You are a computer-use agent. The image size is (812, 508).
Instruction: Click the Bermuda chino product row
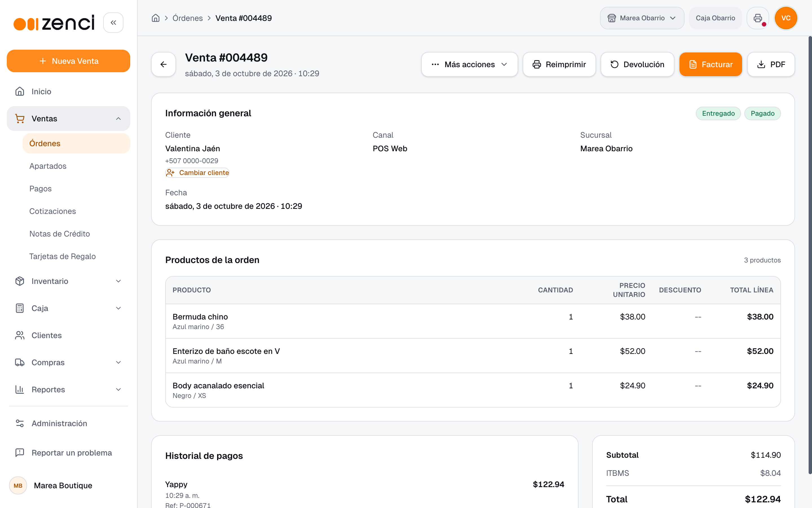pos(473,321)
